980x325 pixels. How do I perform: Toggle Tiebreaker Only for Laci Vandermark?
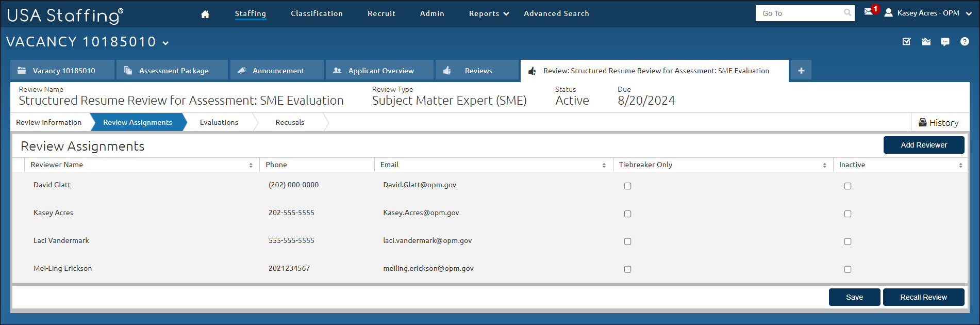627,241
